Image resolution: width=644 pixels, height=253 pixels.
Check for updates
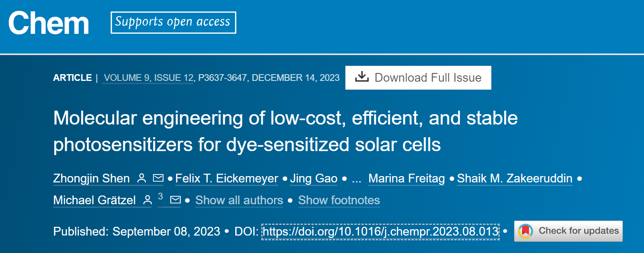(x=568, y=231)
